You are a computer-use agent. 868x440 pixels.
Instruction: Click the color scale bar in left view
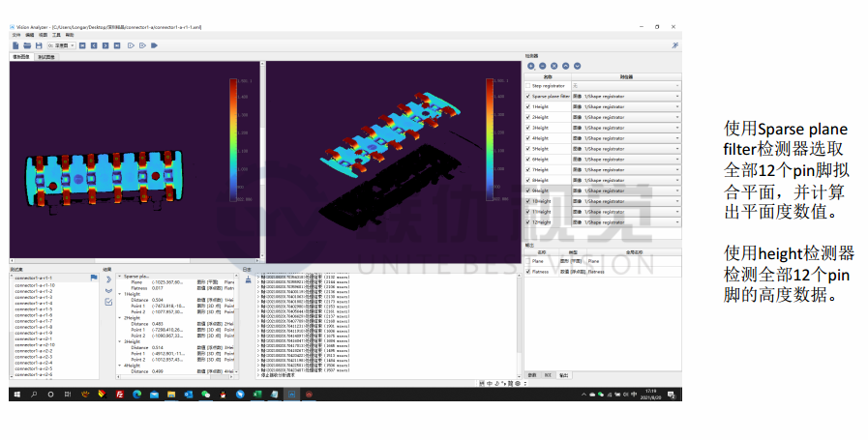232,136
